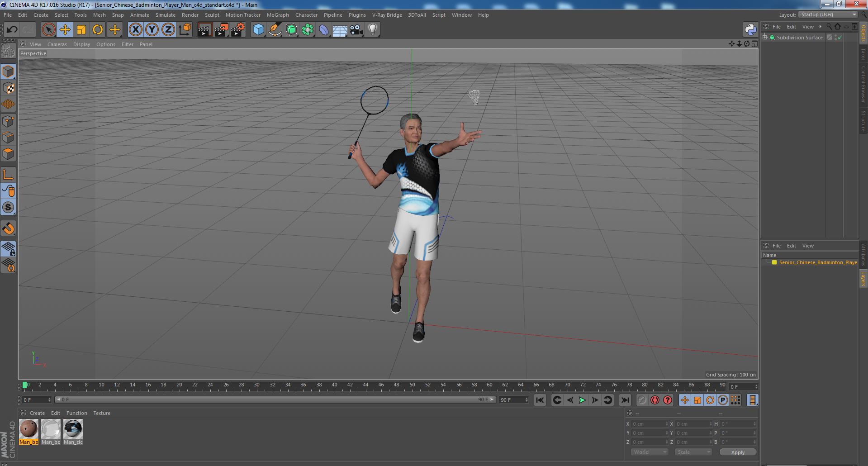Open the Scale mode dropdown
Viewport: 868px width, 466px height.
[693, 452]
